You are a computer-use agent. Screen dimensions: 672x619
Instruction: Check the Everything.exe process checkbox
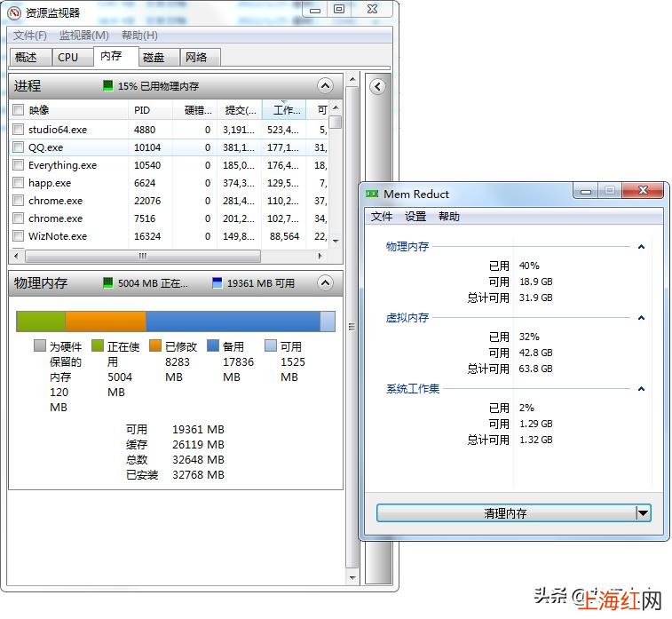point(18,164)
